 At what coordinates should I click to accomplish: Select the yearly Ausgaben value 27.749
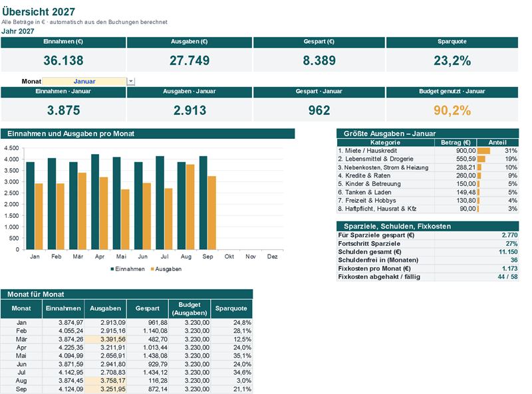pos(190,60)
